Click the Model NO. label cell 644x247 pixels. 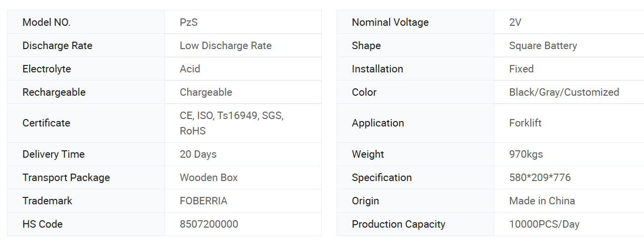point(47,22)
